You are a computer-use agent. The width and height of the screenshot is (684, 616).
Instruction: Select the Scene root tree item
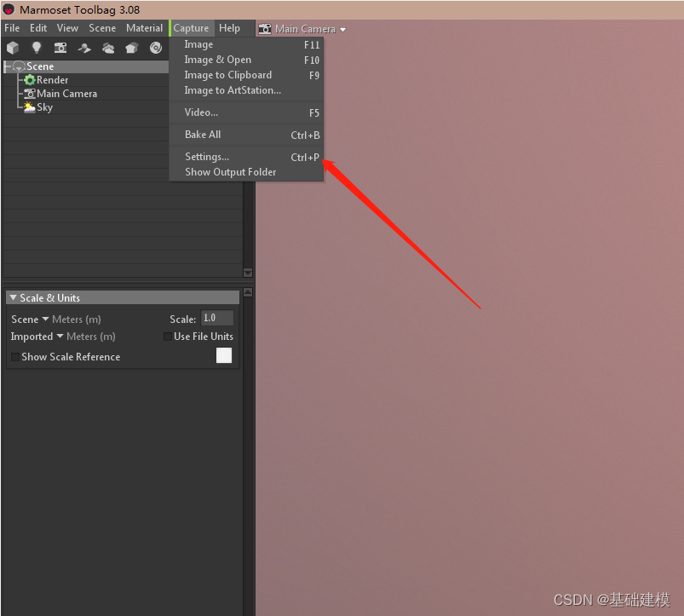[x=86, y=66]
